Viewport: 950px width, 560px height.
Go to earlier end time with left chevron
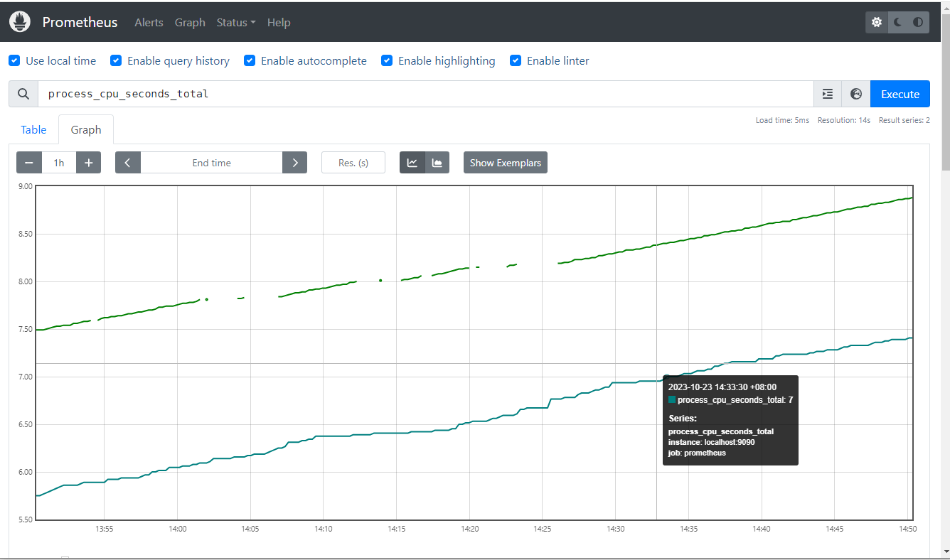128,163
